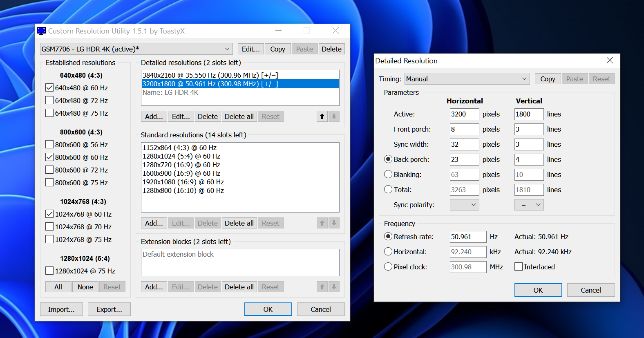Expand the Timing dropdown set to Manual
The height and width of the screenshot is (338, 644).
(x=467, y=79)
